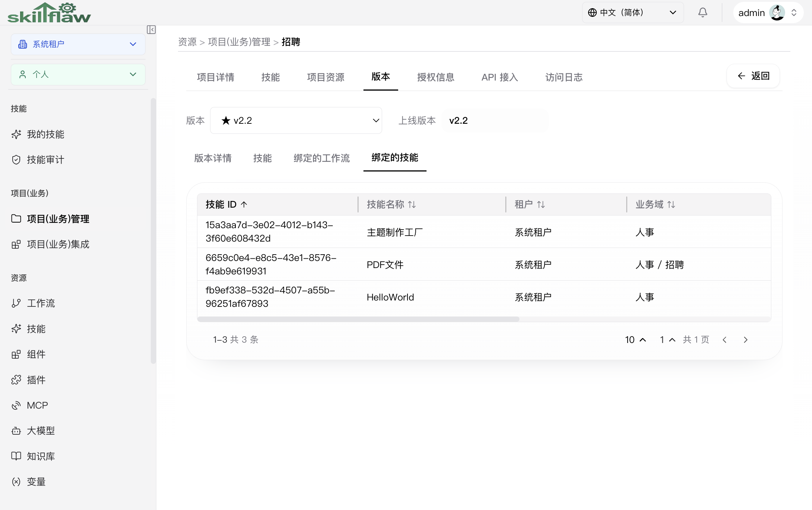Viewport: 812px width, 510px height.
Task: Click the MCP satellite icon
Action: [16, 405]
